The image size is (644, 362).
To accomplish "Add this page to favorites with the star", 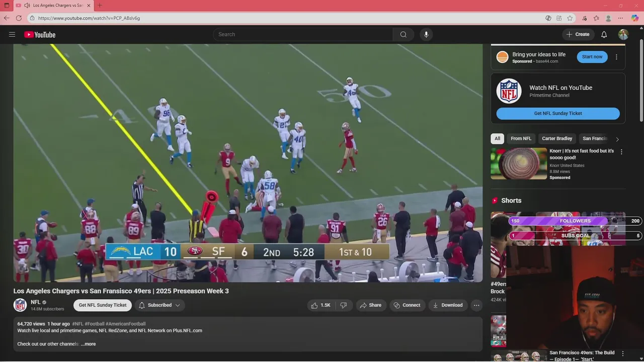I will coord(570,18).
